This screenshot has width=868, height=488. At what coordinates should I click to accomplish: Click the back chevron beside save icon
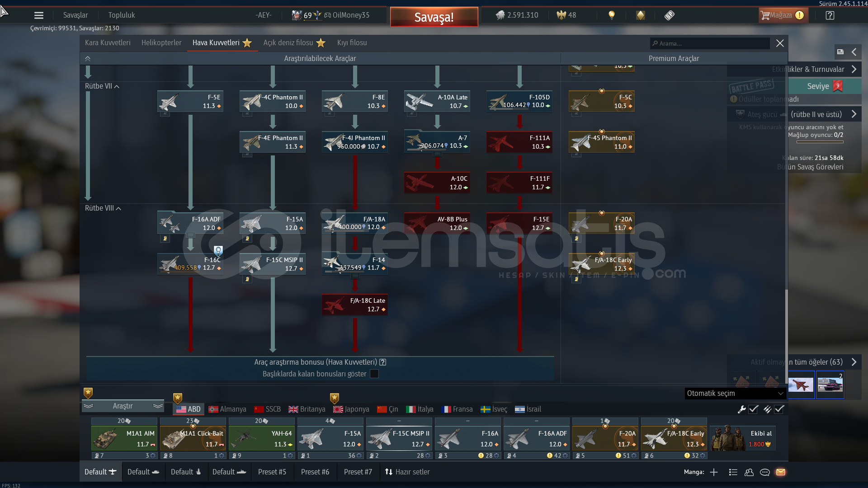[x=854, y=52]
